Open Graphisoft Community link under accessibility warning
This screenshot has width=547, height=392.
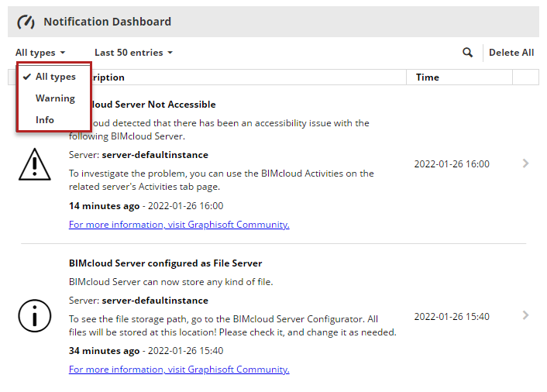[x=179, y=225]
